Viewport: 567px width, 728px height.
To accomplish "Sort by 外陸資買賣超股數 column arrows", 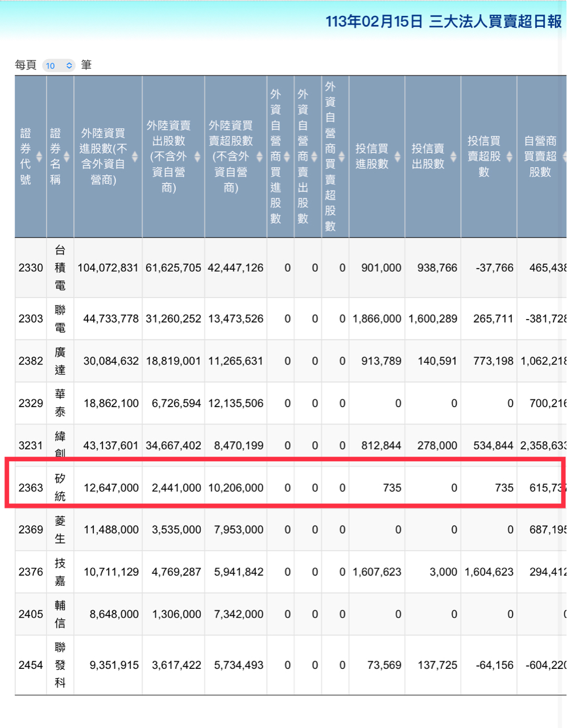I will coord(260,156).
